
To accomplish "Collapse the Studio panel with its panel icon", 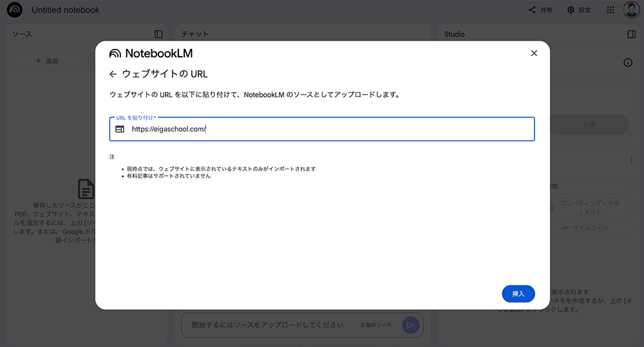I will pos(632,34).
